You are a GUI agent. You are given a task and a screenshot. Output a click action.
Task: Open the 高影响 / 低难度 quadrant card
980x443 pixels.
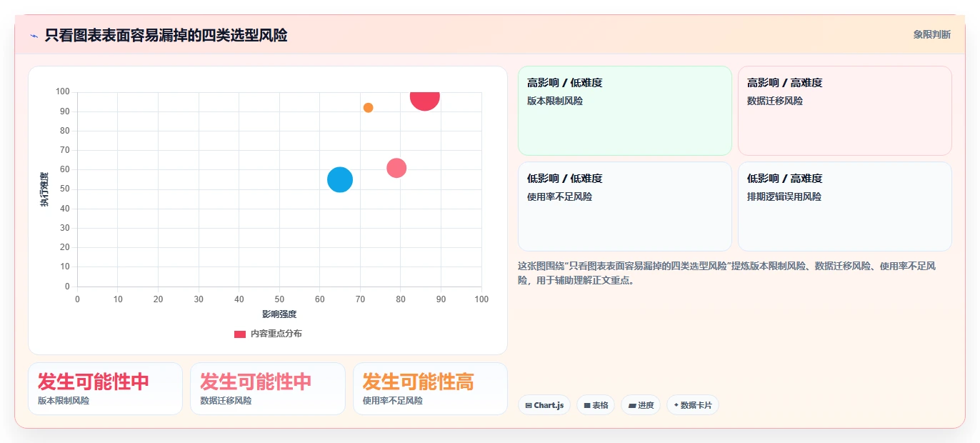point(625,111)
